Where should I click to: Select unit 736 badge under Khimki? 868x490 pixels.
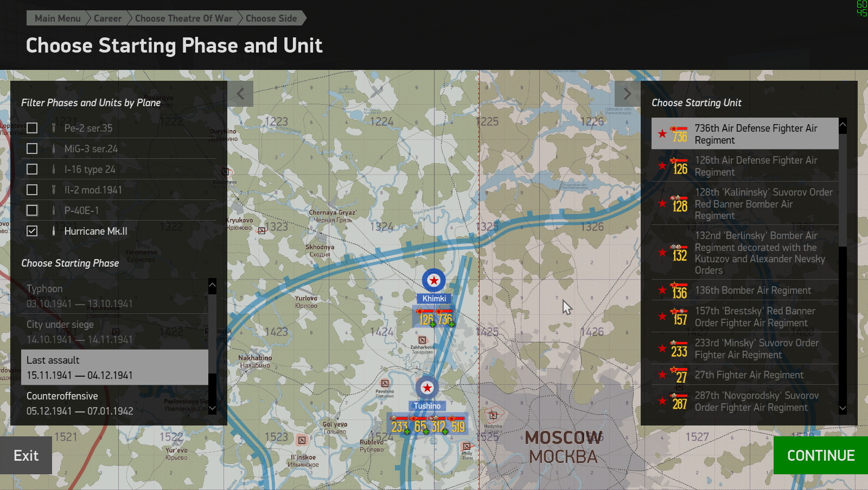pos(445,318)
